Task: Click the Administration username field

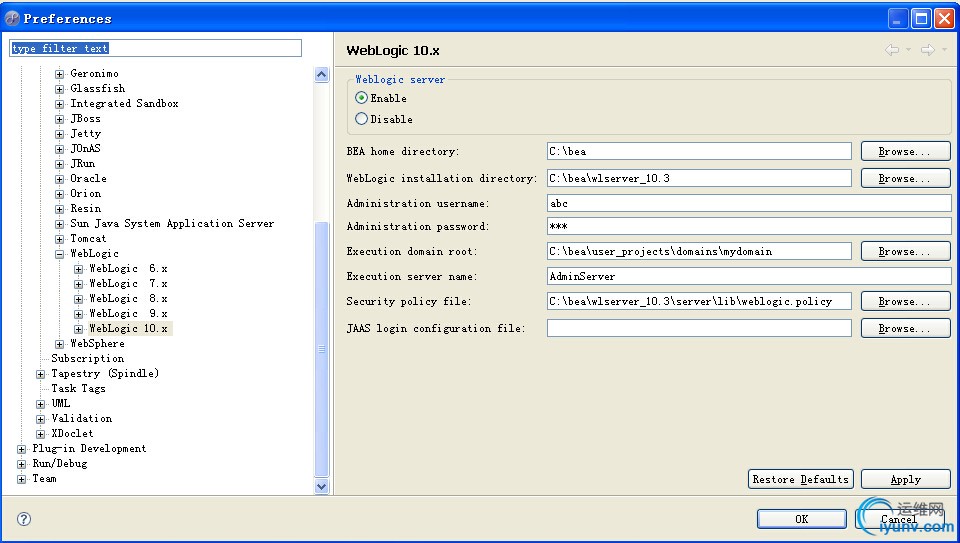Action: [x=749, y=203]
